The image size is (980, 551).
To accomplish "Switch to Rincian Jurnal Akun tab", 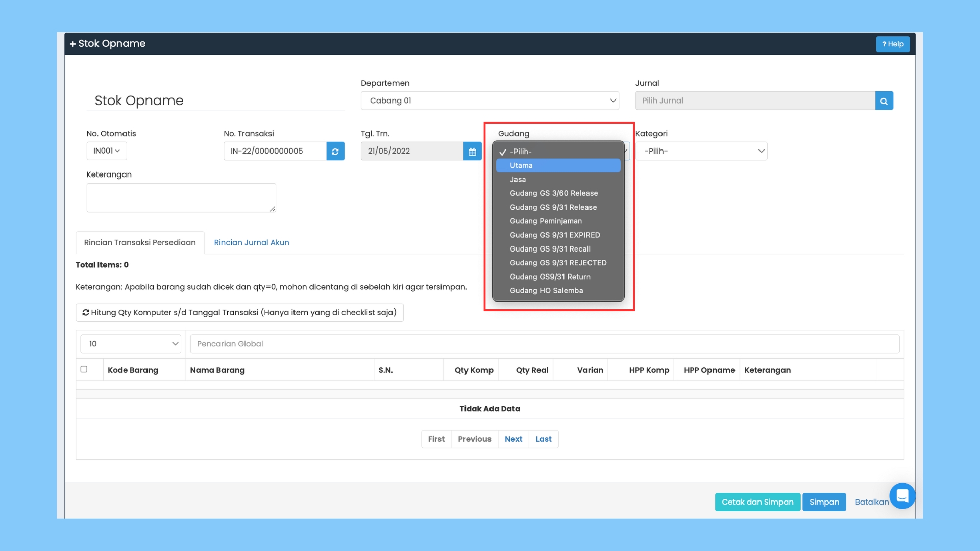I will (252, 243).
